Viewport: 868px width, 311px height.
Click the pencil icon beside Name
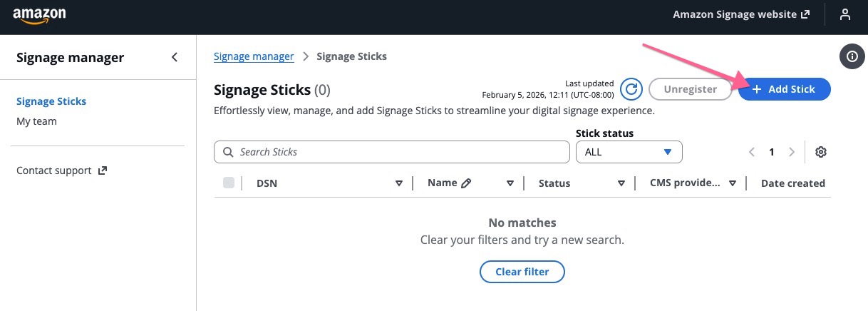(467, 183)
